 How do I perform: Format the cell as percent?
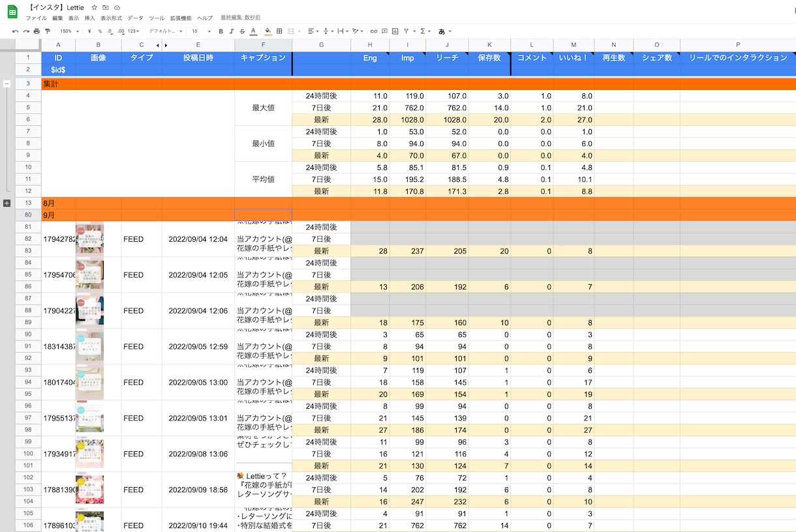pos(100,31)
